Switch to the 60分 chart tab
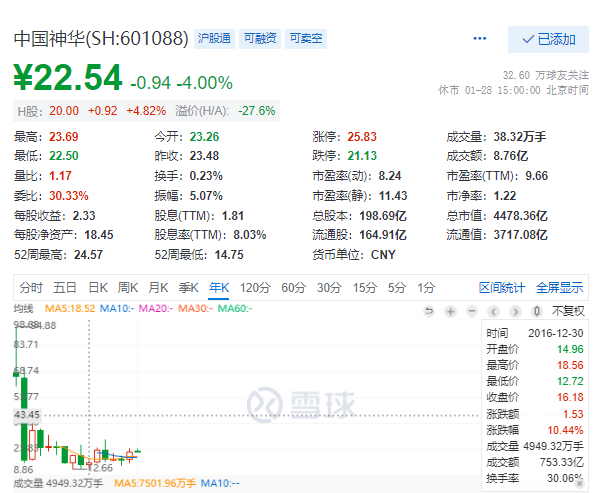 [x=294, y=288]
